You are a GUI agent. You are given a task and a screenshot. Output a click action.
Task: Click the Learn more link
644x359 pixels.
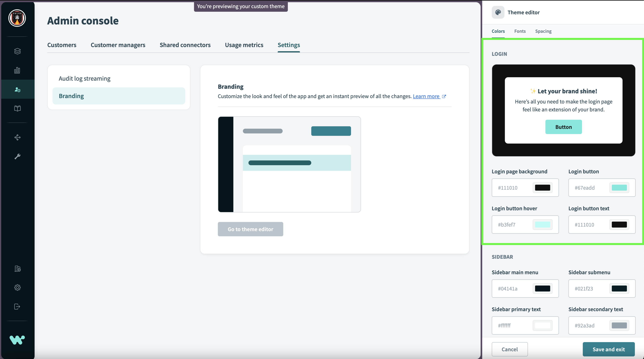[426, 96]
